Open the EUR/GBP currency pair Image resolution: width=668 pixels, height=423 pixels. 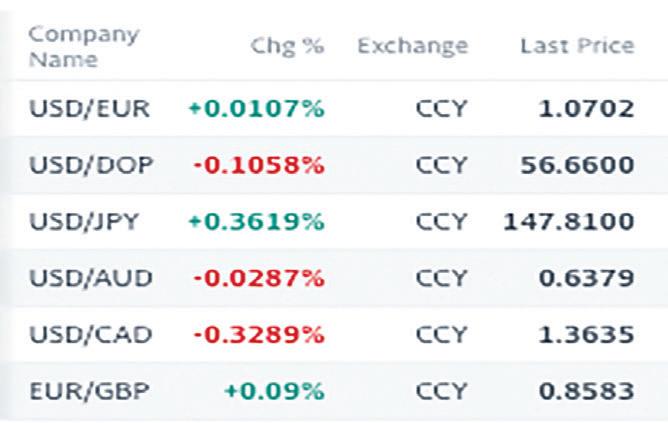[88, 389]
